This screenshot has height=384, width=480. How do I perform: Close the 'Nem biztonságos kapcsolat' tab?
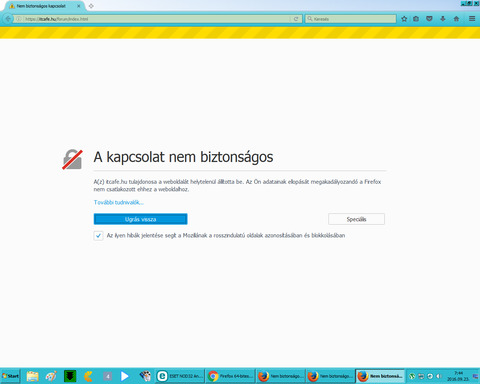click(79, 6)
